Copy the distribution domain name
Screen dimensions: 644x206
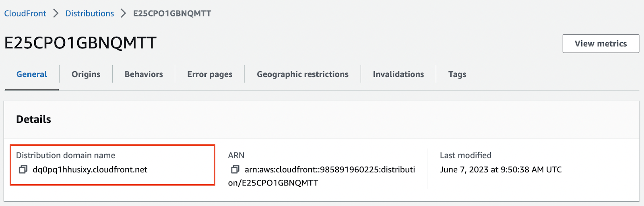tap(23, 170)
